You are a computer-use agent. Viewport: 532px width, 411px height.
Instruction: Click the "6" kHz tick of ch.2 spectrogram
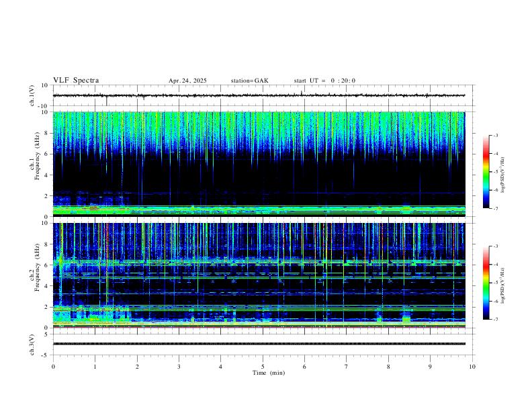pos(46,265)
